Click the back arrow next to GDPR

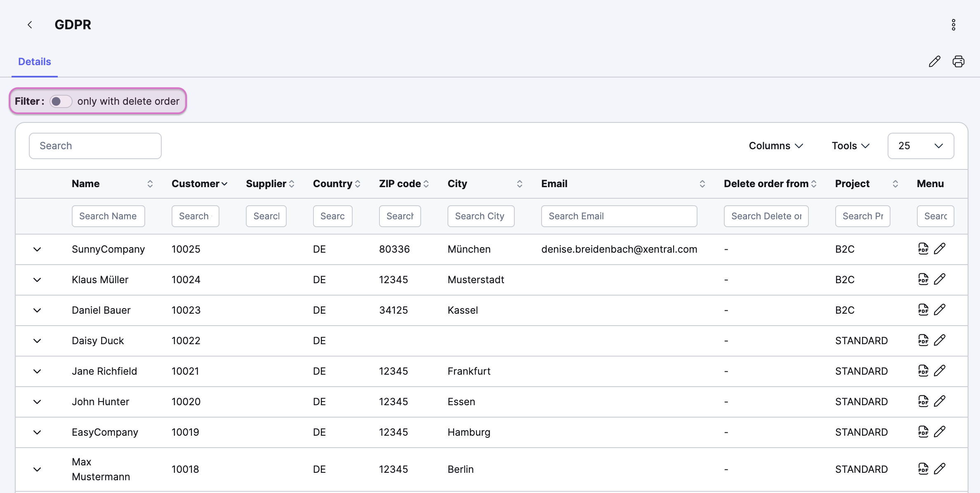click(30, 25)
